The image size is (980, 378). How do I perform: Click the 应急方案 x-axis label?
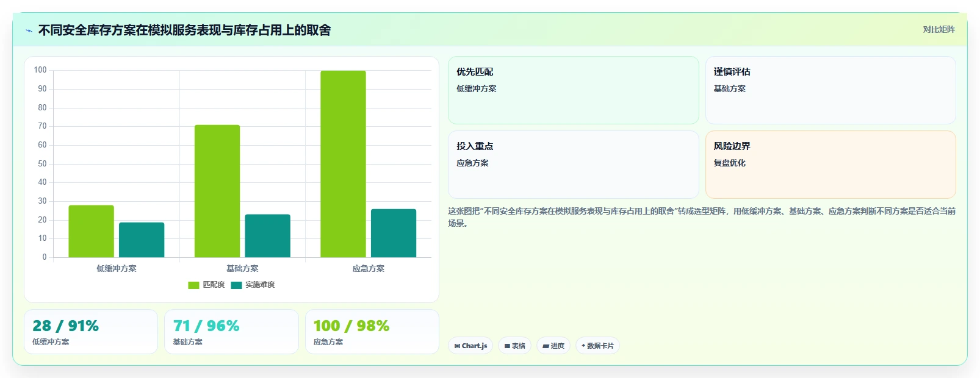pyautogui.click(x=369, y=268)
